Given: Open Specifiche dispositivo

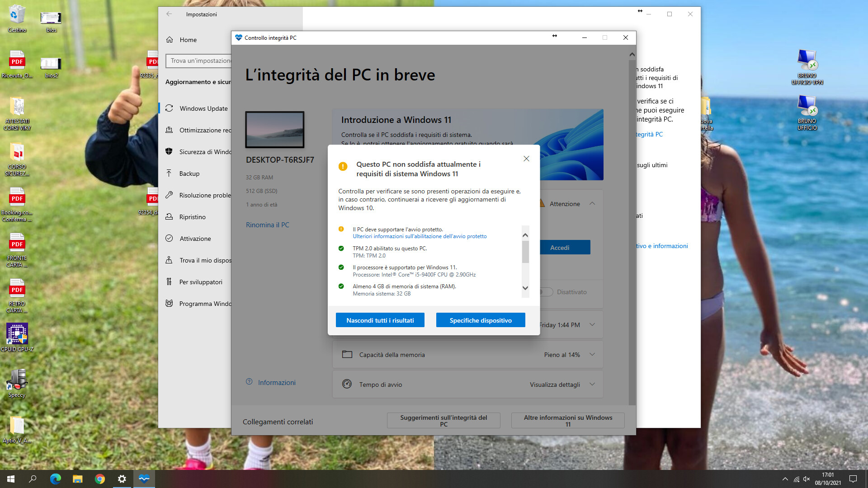Looking at the screenshot, I should click(x=481, y=320).
